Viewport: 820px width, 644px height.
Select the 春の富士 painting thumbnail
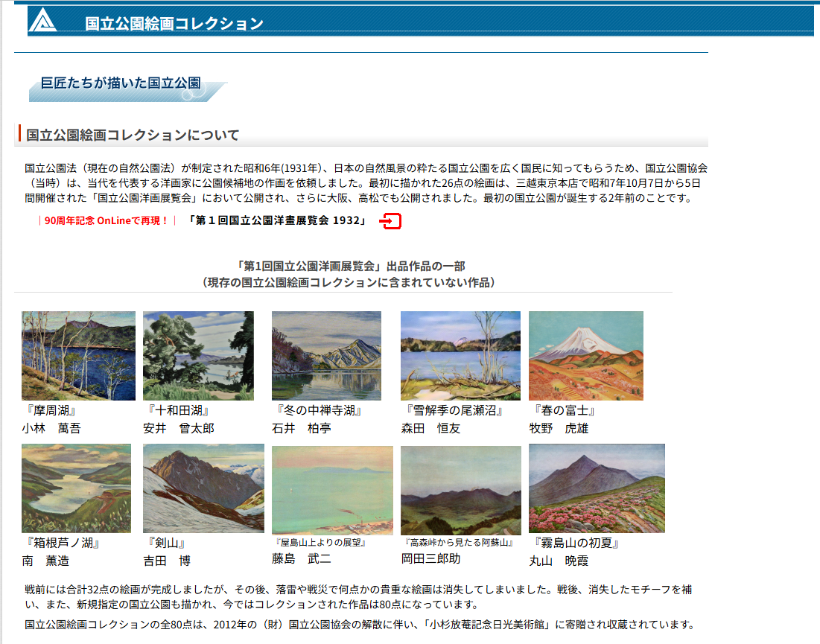(x=585, y=356)
